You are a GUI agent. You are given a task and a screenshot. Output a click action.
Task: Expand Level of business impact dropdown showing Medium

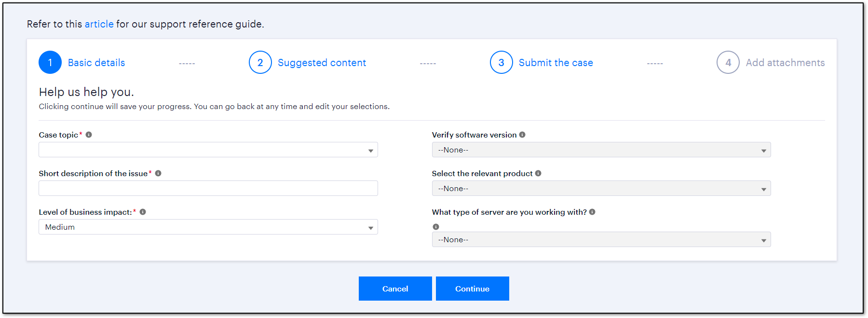(208, 227)
